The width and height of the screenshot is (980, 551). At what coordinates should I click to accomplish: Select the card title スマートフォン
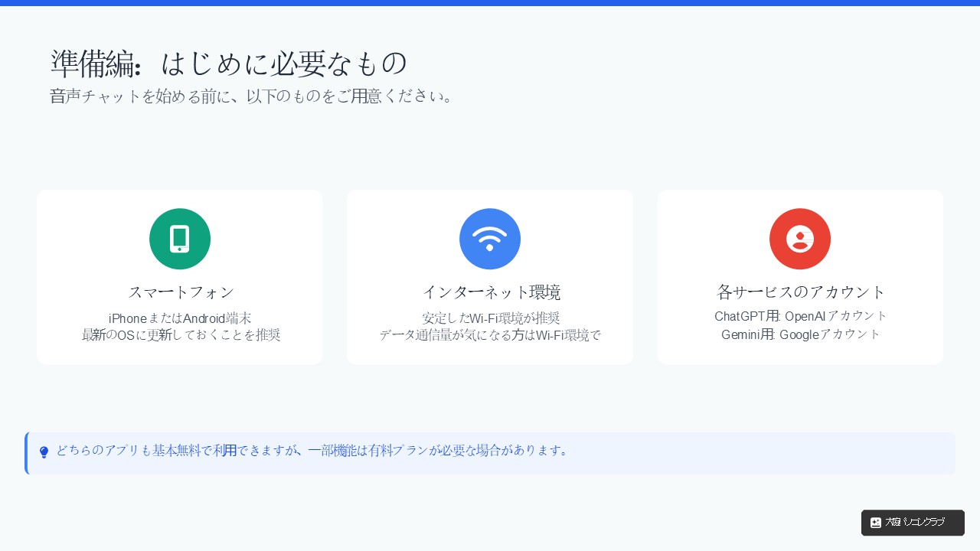point(181,292)
